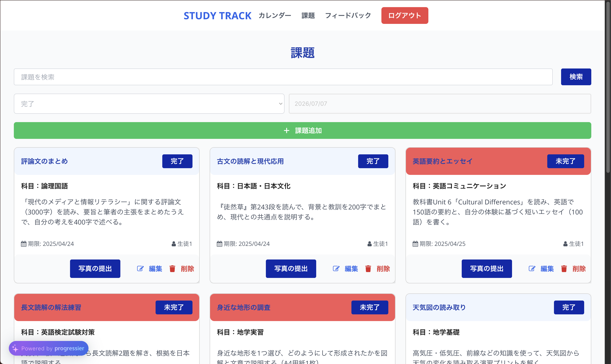Viewport: 611px width, 364px height.
Task: Click the green 課題追加 button
Action: coord(303,130)
